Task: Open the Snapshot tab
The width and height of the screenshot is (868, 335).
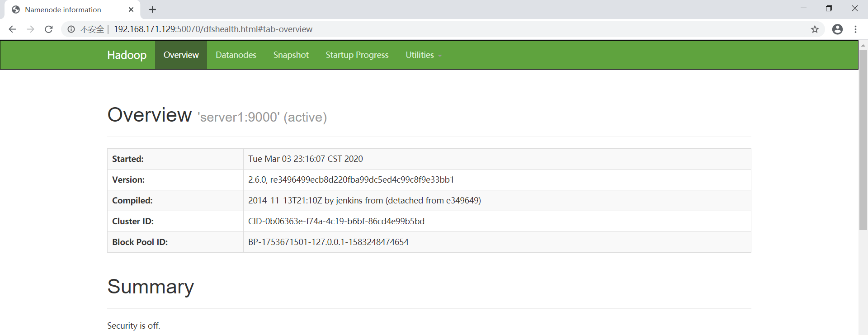Action: [x=291, y=55]
